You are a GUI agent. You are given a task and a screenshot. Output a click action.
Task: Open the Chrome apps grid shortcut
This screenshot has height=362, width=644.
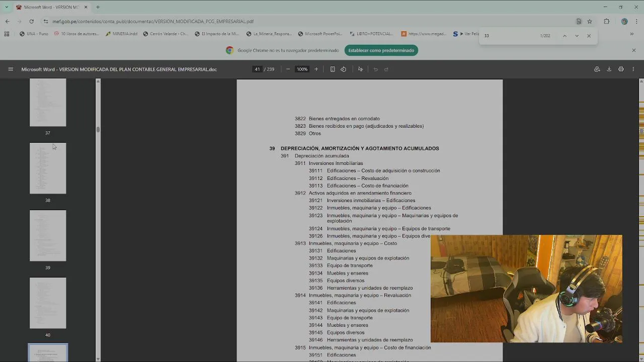coord(7,34)
